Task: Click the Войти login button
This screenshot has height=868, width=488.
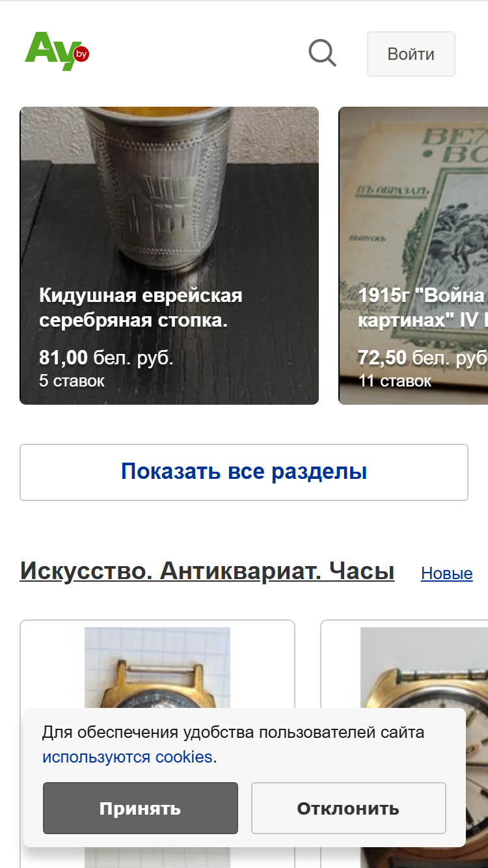Action: click(x=411, y=54)
